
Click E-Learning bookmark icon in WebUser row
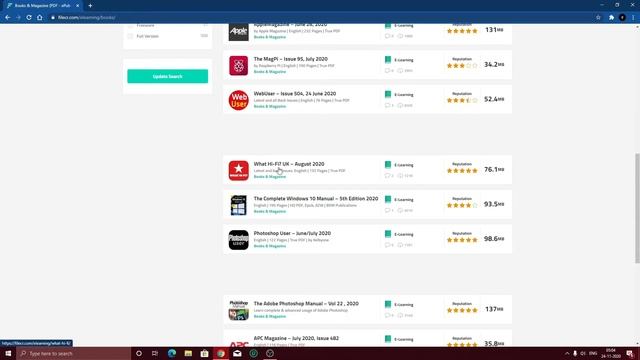point(388,94)
